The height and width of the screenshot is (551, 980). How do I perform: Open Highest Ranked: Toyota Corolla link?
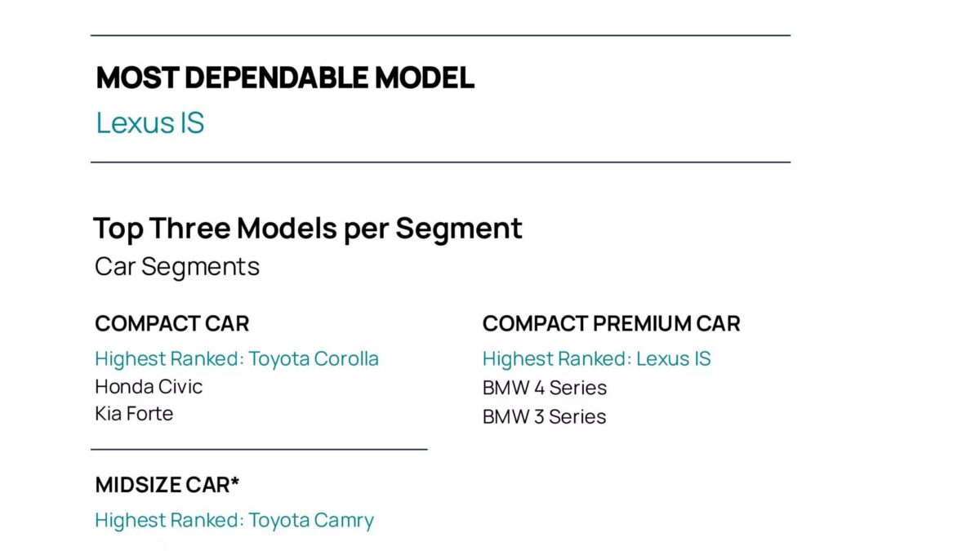237,358
